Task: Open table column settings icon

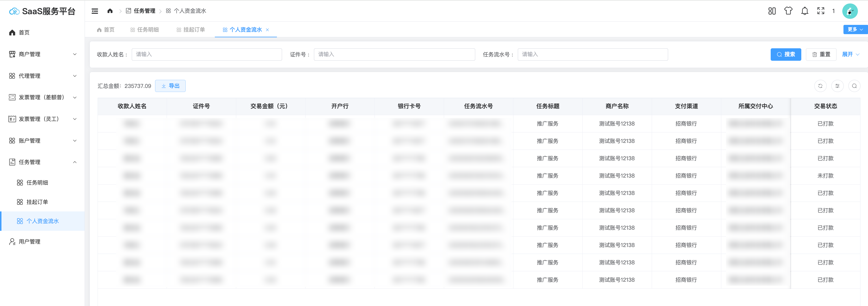Action: [x=837, y=86]
